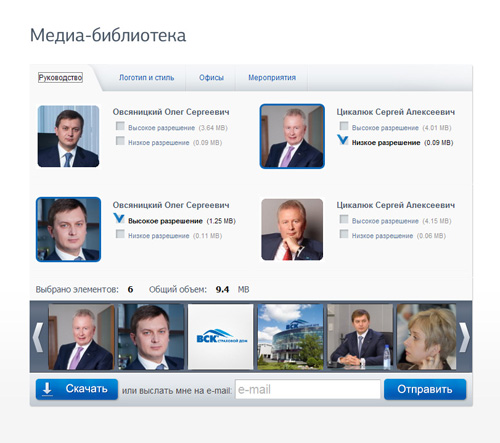
Task: Uncheck high resolution 1.25 MB checkbox
Action: point(119,218)
